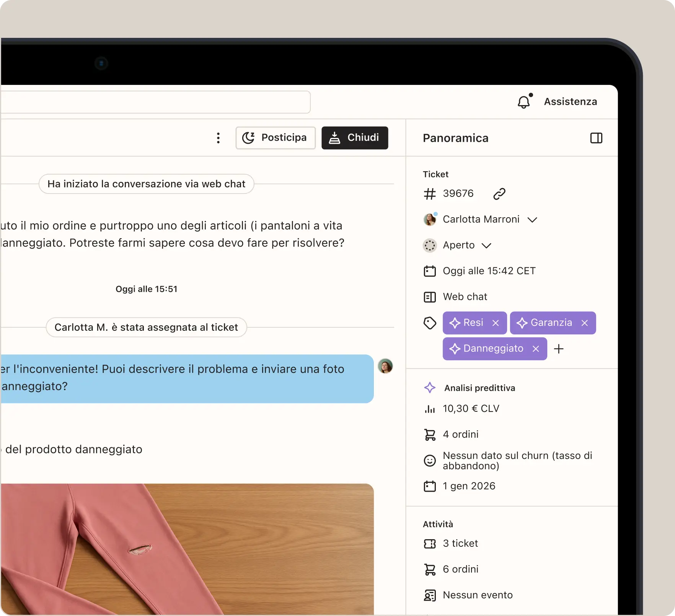The height and width of the screenshot is (616, 675).
Task: Remove the Danneggiato tag
Action: [x=536, y=349]
